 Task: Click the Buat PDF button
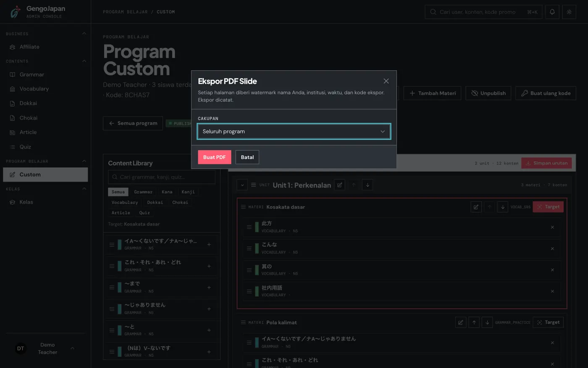(215, 157)
